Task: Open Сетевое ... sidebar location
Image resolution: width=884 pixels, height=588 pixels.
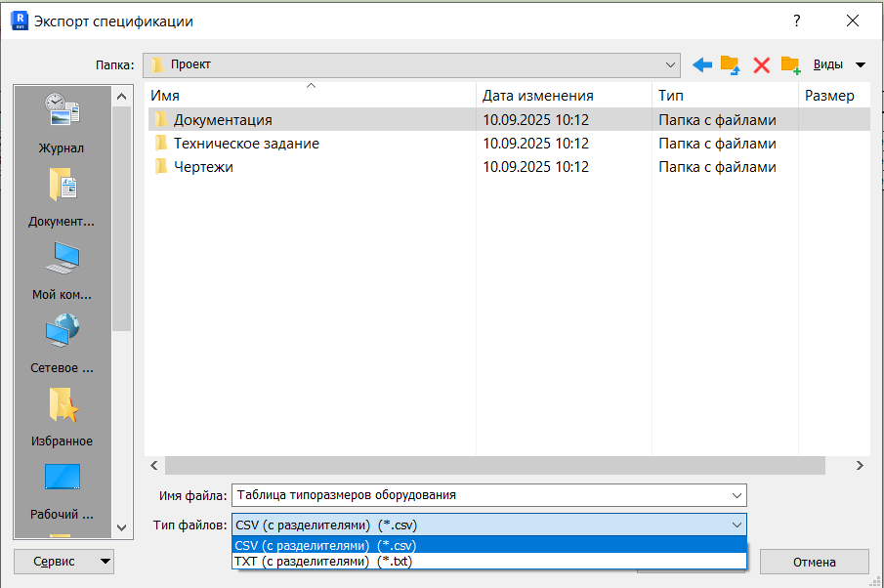Action: point(62,344)
